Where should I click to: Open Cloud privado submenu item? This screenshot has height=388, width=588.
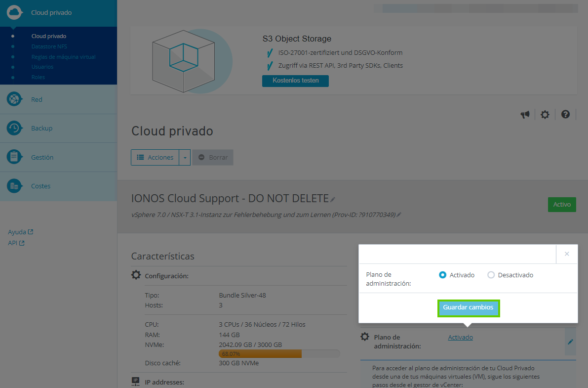click(x=49, y=36)
